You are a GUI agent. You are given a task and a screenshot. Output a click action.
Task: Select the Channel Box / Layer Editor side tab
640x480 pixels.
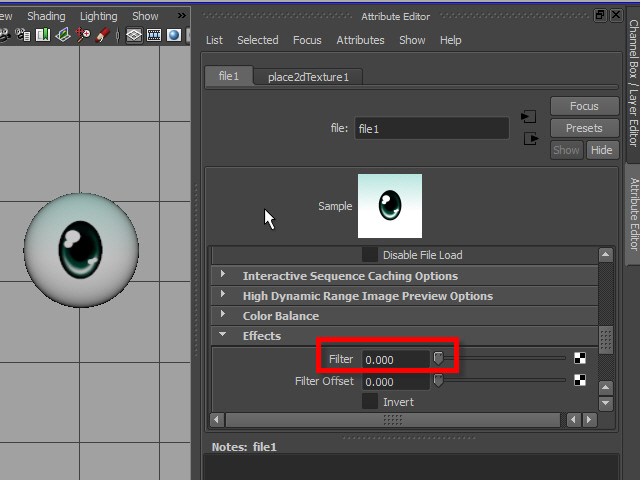tap(633, 83)
